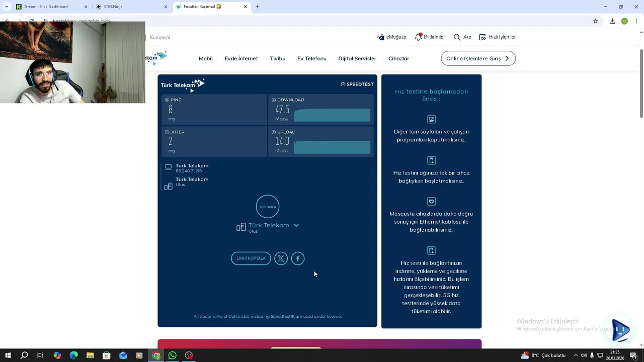Show hidden system tray icons
The image size is (644, 362).
[x=576, y=355]
